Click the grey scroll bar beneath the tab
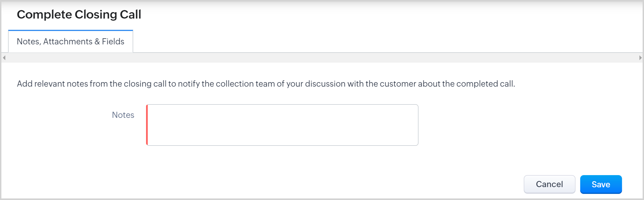 click(322, 58)
